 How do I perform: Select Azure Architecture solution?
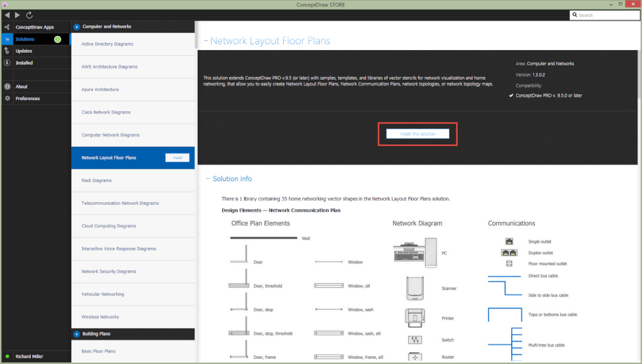click(x=133, y=90)
